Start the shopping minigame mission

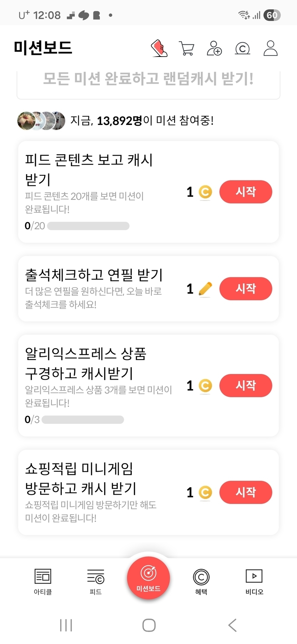coord(245,492)
